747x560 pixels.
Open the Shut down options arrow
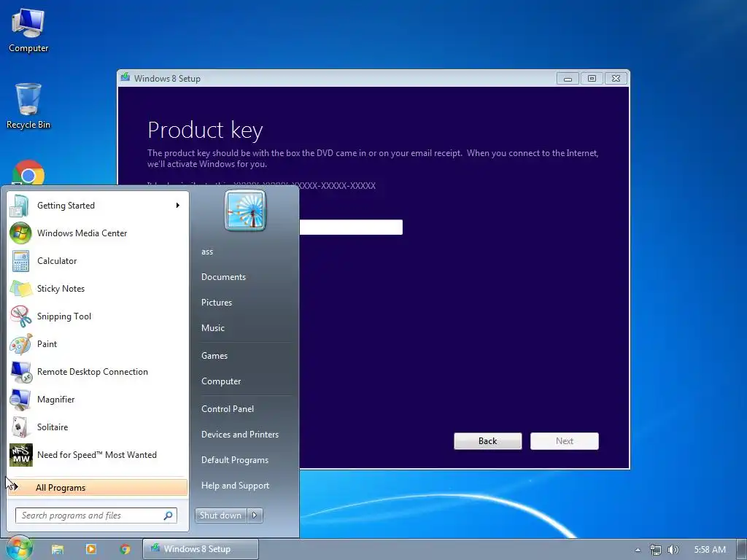point(255,516)
